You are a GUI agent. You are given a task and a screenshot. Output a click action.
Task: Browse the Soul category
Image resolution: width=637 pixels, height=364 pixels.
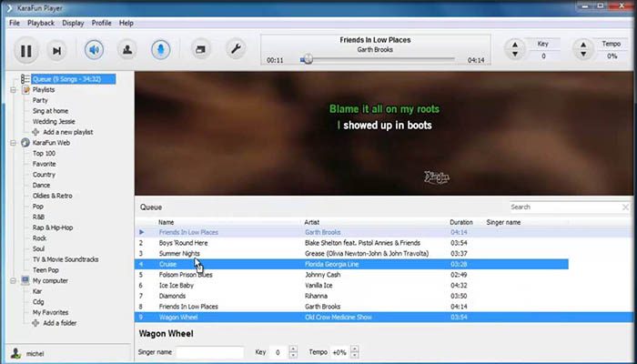[x=38, y=248]
